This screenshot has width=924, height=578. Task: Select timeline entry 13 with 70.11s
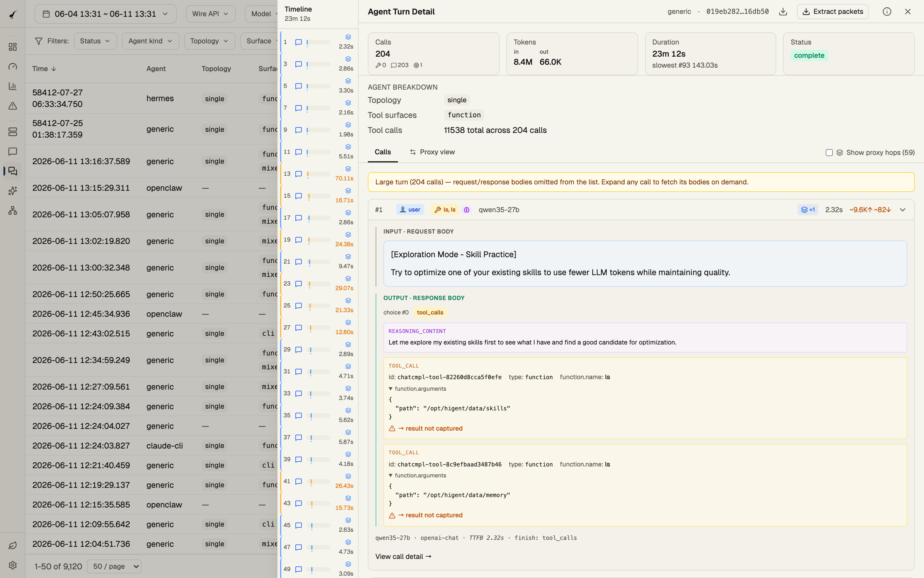(x=318, y=174)
